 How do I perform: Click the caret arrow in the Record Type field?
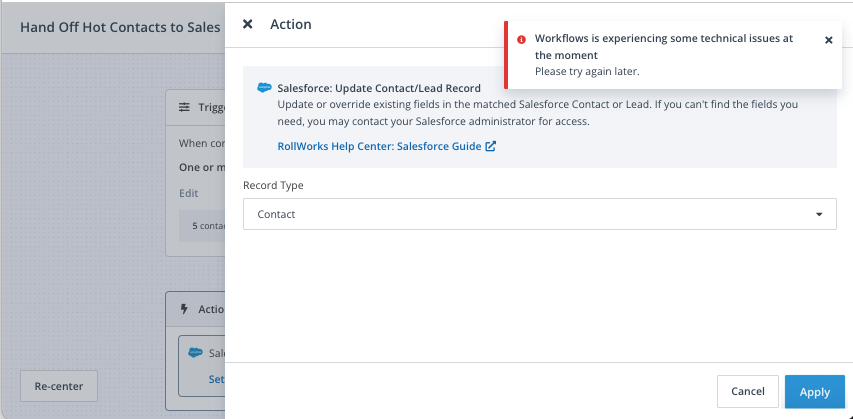[x=818, y=214]
